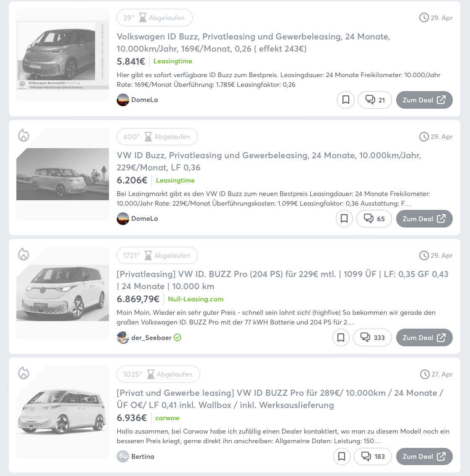Click DomeLa's profile avatar

pos(123,100)
